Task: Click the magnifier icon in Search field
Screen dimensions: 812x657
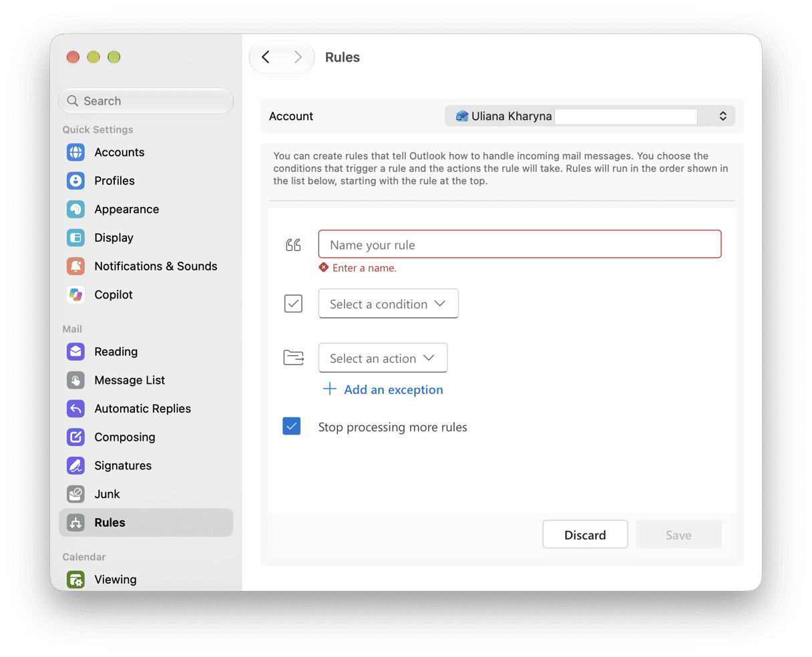Action: coord(73,101)
